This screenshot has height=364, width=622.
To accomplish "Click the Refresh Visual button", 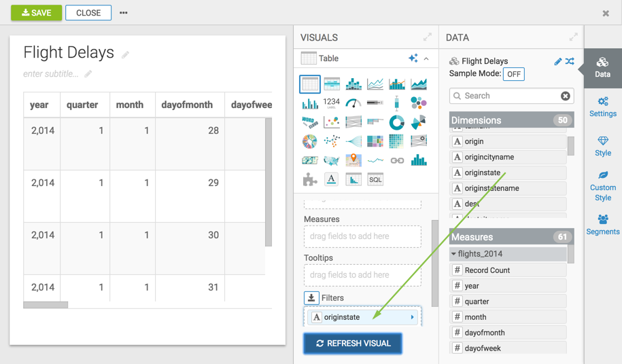I will [352, 344].
